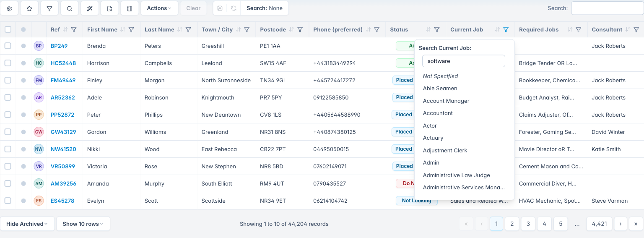Open record link HC52448
644x238 pixels.
[x=63, y=63]
